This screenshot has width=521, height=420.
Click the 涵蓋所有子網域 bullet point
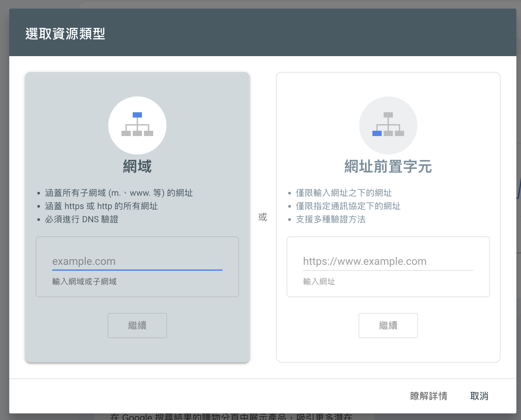point(119,193)
